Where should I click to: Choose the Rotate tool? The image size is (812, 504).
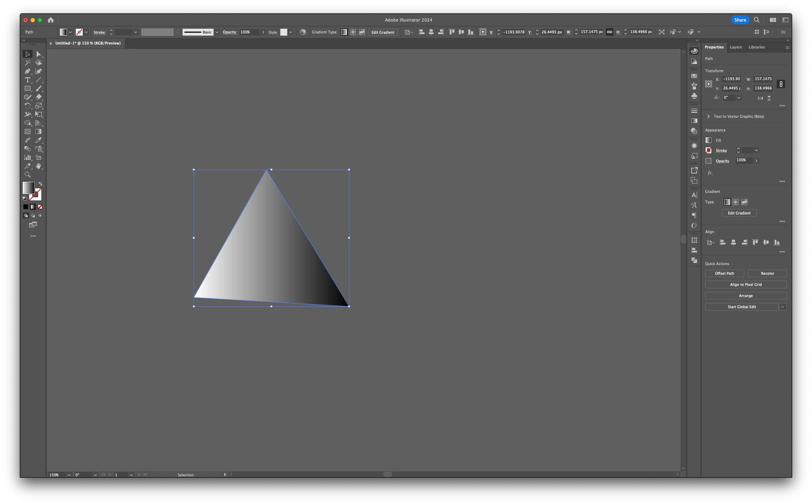27,106
